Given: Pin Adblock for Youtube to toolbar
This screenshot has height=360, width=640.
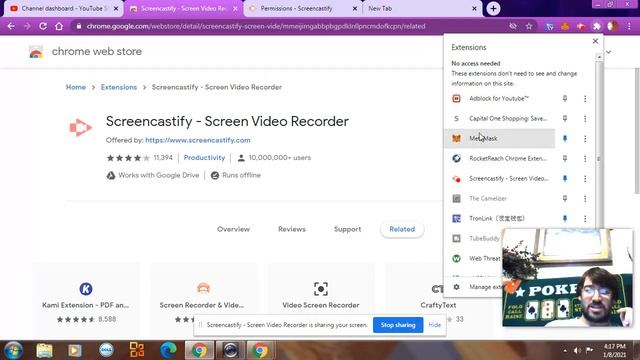Looking at the screenshot, I should coord(565,98).
